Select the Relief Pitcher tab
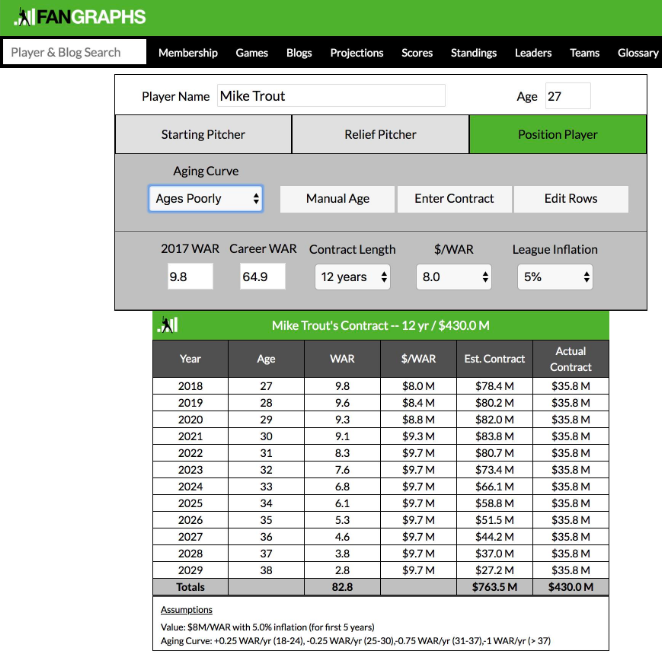Screen dimensions: 662x653 tap(380, 134)
